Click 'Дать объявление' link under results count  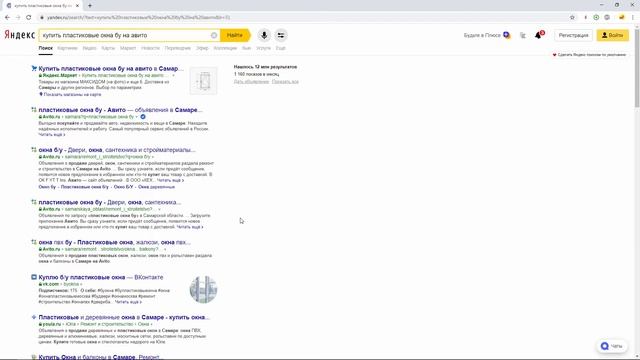pos(251,82)
